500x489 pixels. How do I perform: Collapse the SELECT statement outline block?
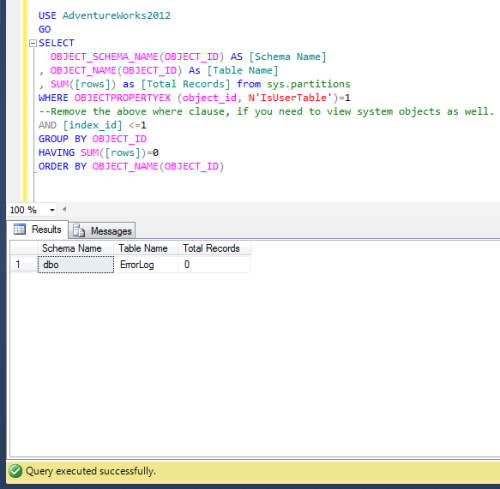pyautogui.click(x=33, y=43)
